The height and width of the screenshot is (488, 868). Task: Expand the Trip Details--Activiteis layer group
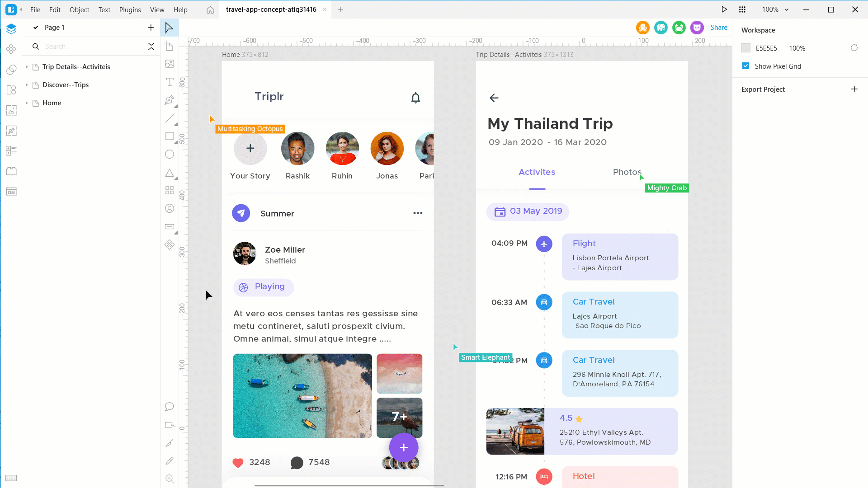(27, 66)
